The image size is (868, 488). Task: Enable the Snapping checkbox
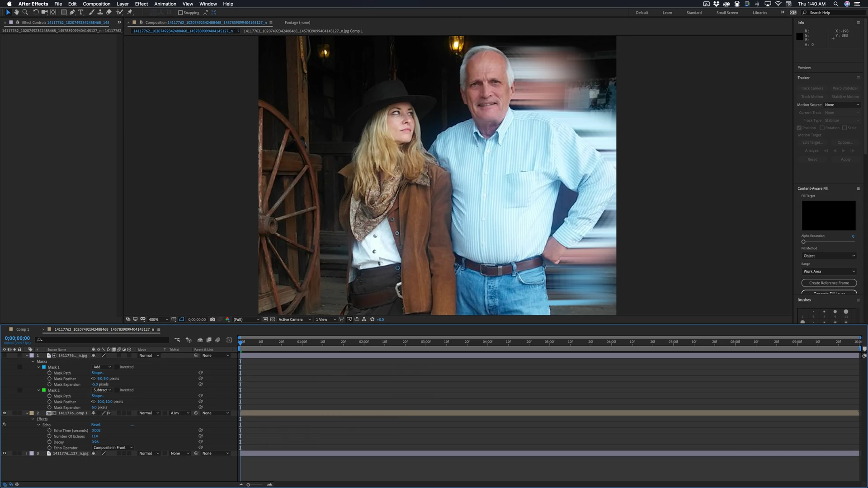coord(180,13)
